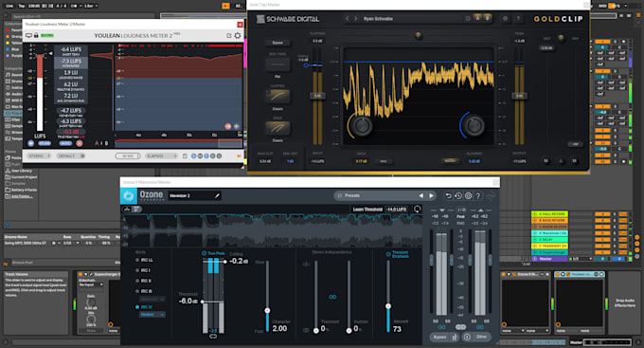The image size is (644, 348).
Task: Open Ozone help question mark
Action: click(478, 195)
